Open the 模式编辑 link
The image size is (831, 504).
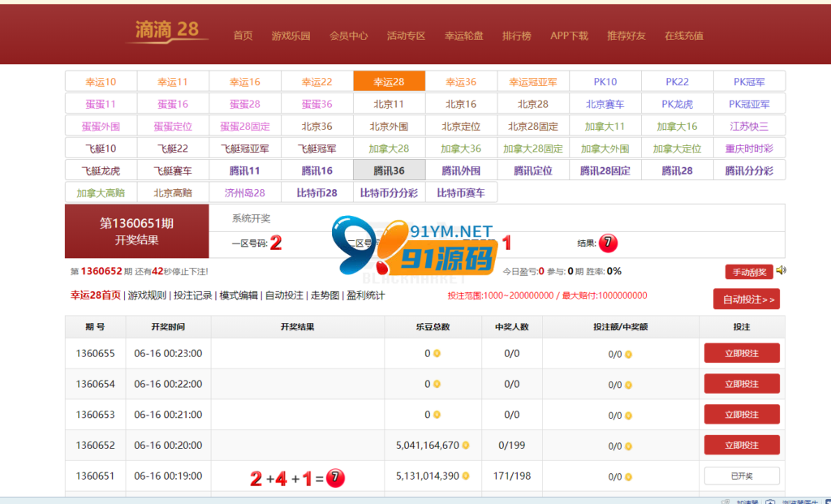tap(239, 295)
